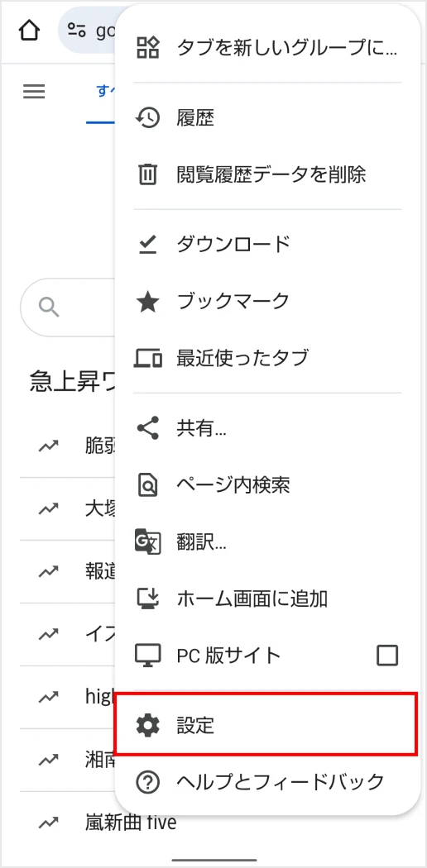This screenshot has height=868, width=427.
Task: Click the gear icon for 設定
Action: (148, 725)
